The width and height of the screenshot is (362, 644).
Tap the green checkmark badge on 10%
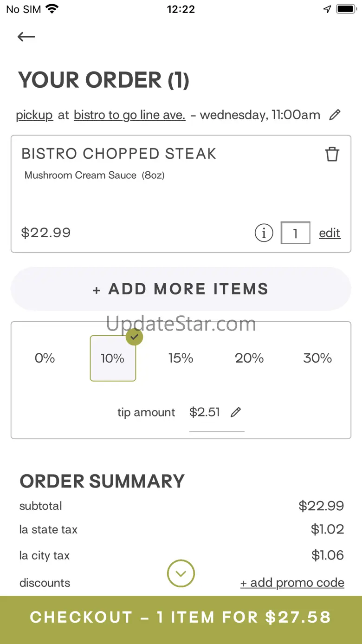click(134, 337)
